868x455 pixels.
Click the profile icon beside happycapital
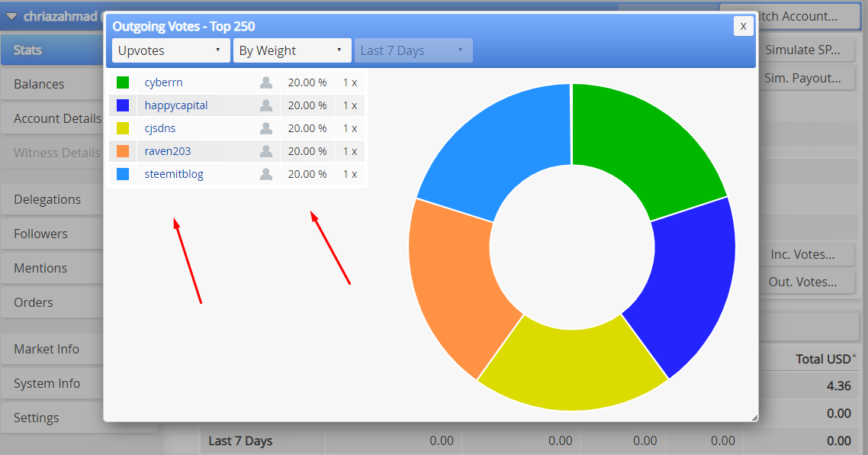click(x=265, y=105)
